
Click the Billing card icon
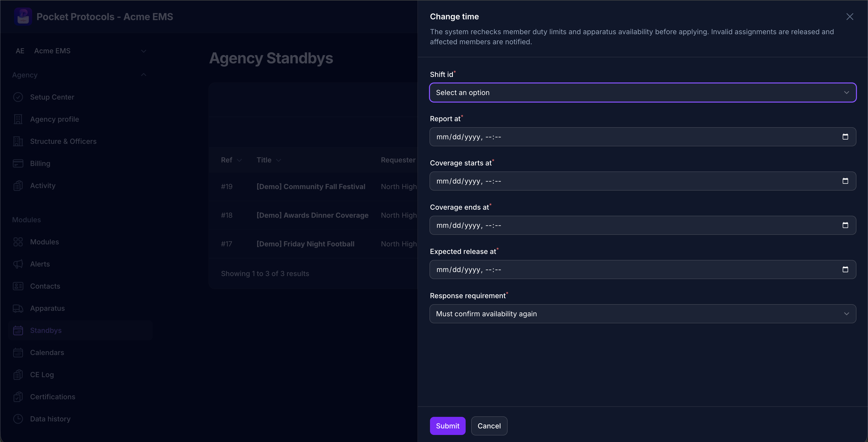(x=18, y=163)
